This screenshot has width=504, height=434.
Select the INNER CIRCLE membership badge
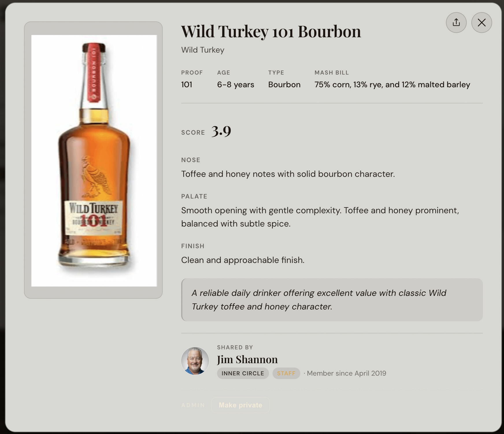pyautogui.click(x=243, y=373)
